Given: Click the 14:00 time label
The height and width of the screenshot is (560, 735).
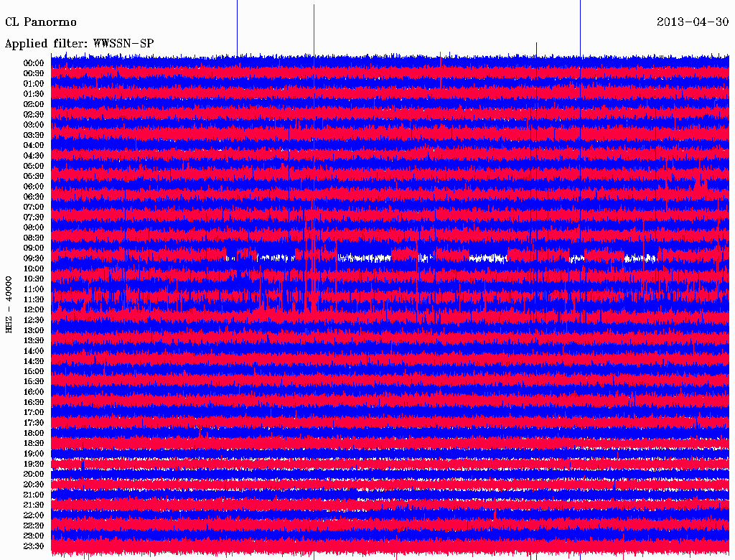Looking at the screenshot, I should 34,351.
